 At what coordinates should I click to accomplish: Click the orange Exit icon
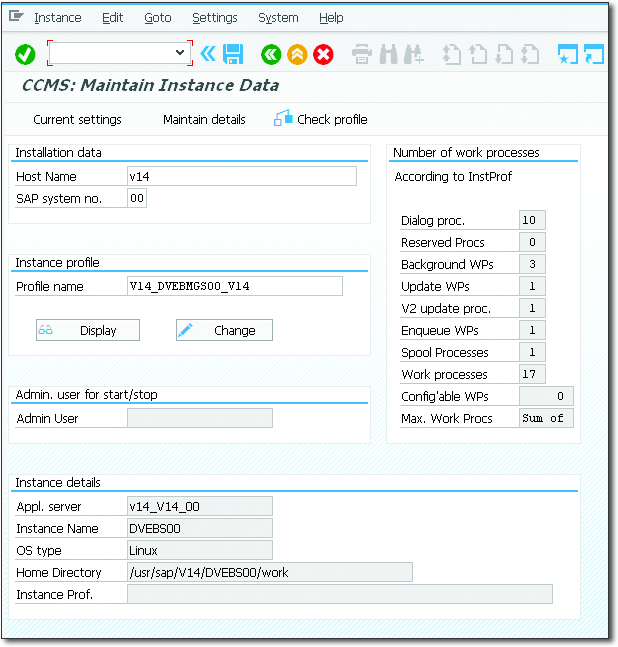(x=297, y=54)
